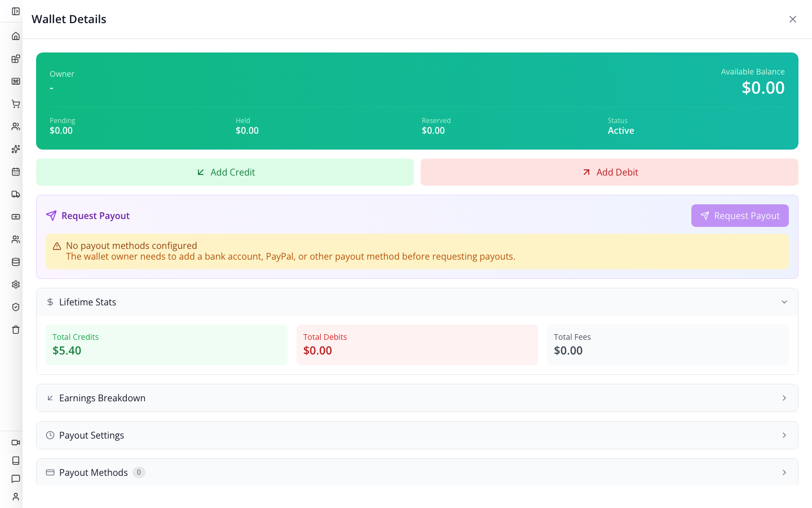Click the green Add Credit button
Viewport: 812px width, 508px height.
click(x=225, y=172)
